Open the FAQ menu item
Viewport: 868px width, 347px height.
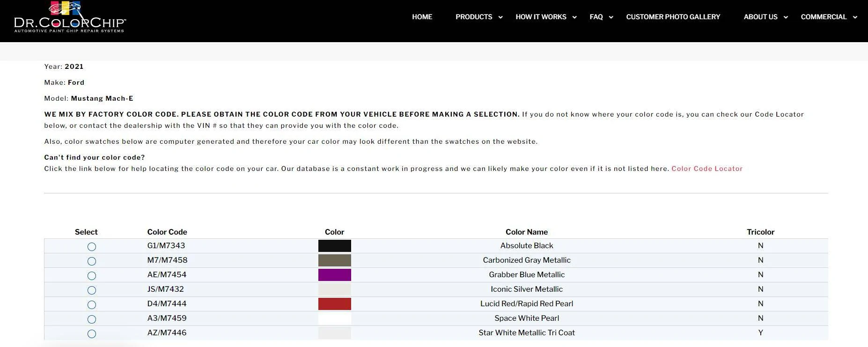(x=596, y=17)
